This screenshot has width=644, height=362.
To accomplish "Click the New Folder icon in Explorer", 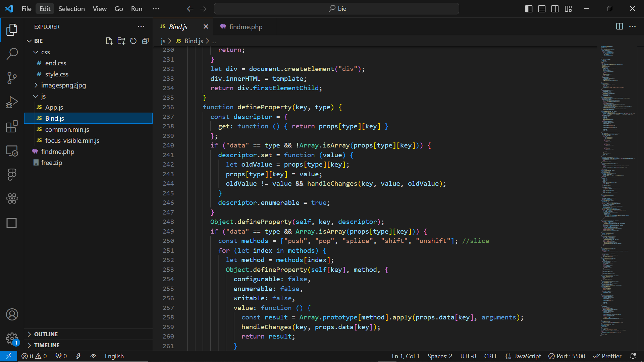I will [121, 41].
